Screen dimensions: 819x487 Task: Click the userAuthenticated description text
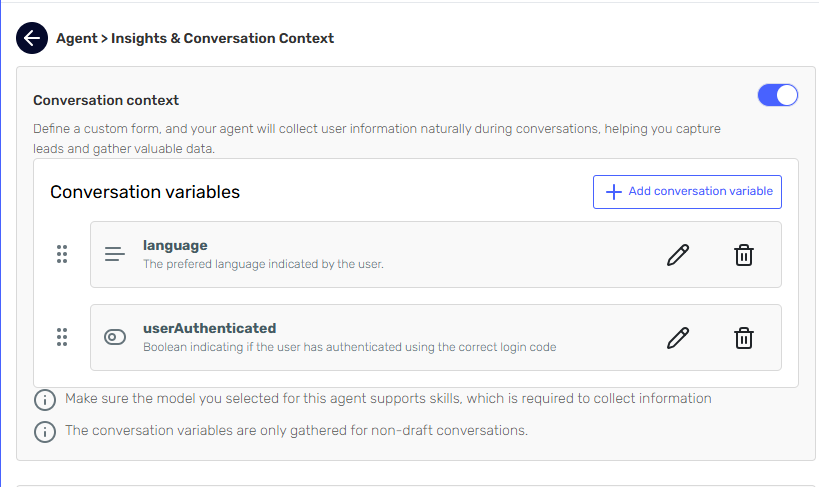click(349, 347)
